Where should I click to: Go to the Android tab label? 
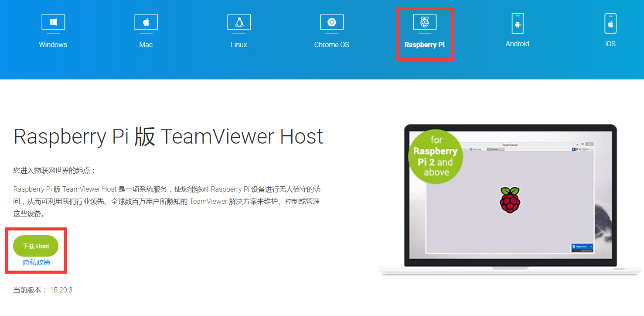tap(518, 44)
